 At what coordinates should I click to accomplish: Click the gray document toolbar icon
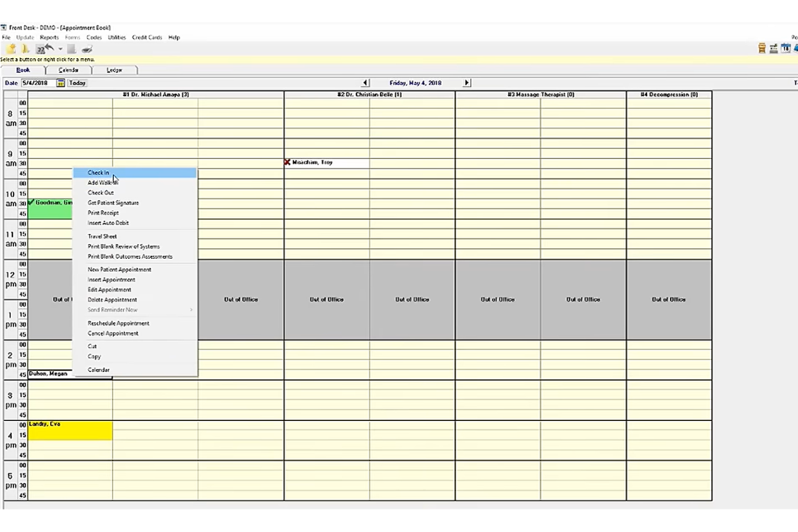tap(72, 49)
